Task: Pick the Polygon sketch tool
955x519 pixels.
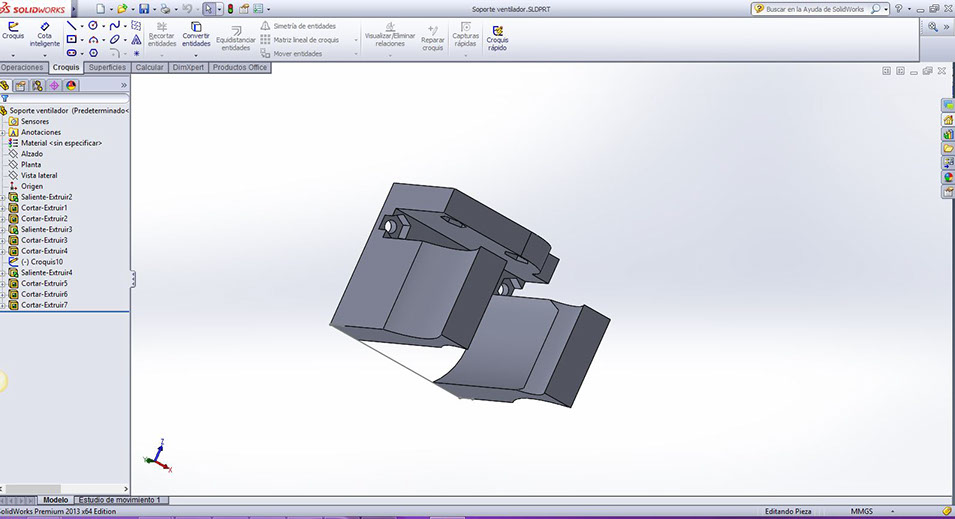Action: [x=93, y=53]
